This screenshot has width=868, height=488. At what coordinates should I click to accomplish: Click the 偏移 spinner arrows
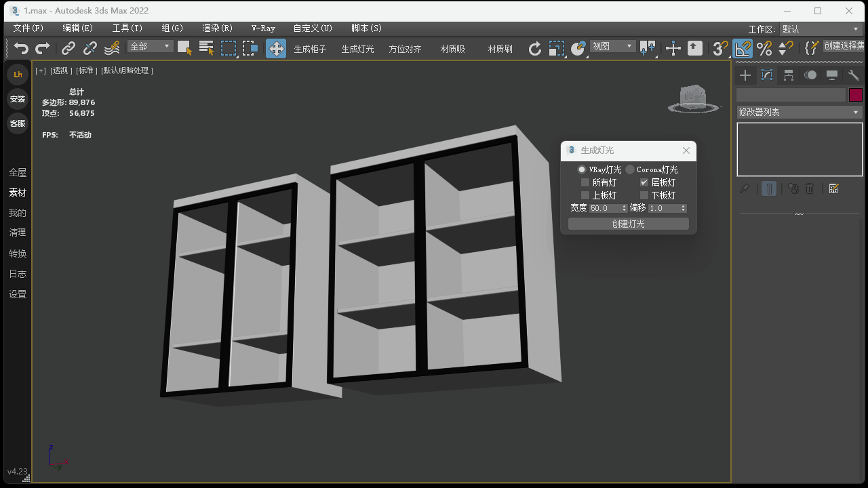[x=684, y=208]
